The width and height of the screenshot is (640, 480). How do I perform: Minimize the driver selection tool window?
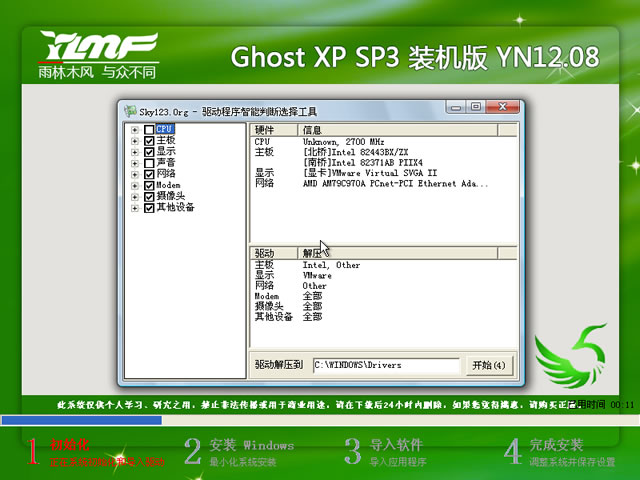coord(457,107)
